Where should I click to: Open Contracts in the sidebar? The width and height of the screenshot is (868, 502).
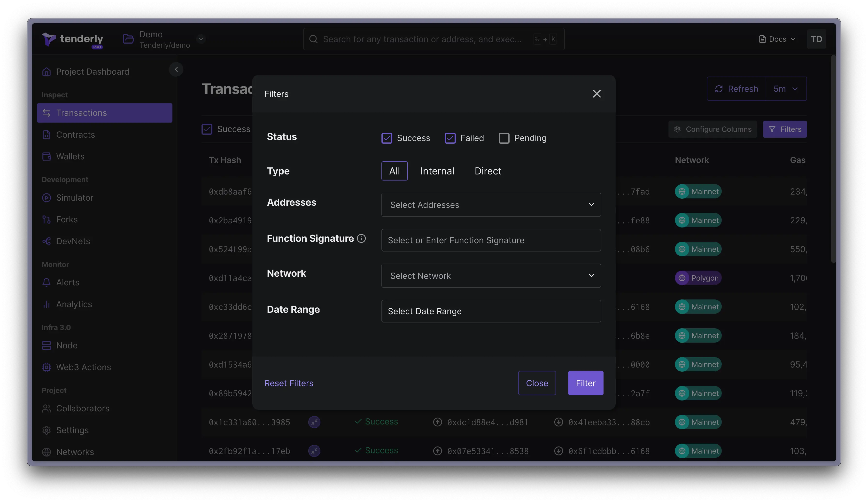click(x=104, y=135)
